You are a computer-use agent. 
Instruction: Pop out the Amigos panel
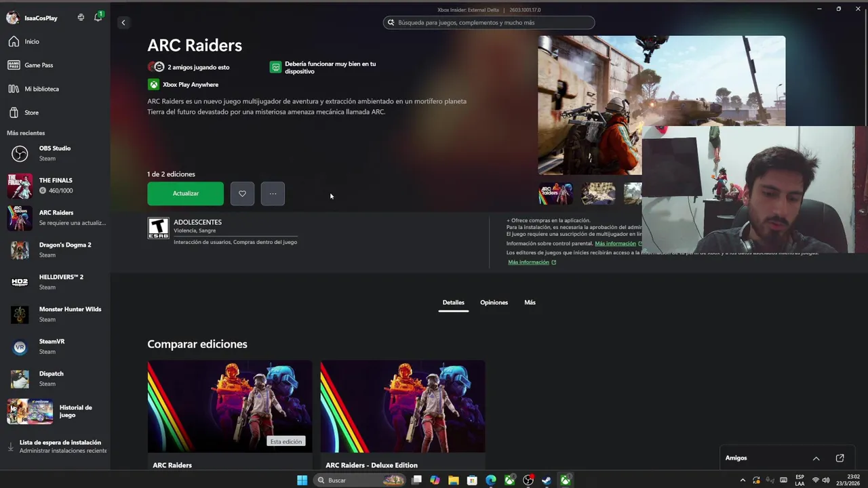pyautogui.click(x=840, y=458)
